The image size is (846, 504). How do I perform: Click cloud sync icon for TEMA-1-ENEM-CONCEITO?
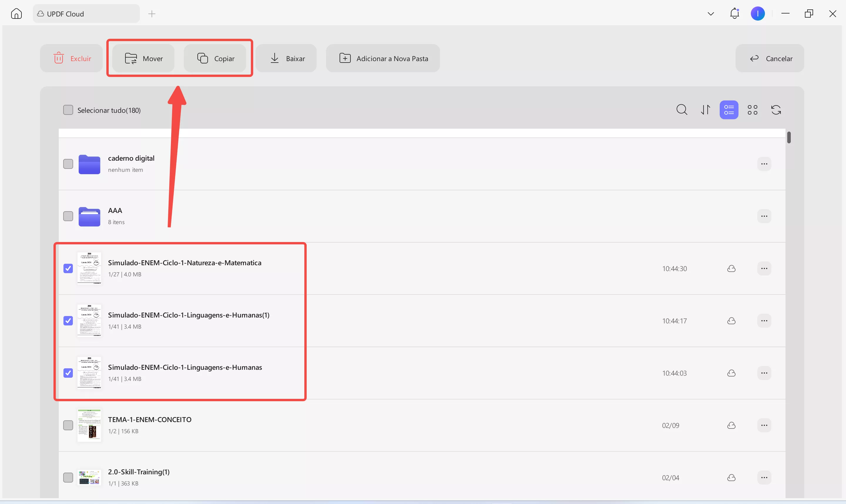[731, 425]
